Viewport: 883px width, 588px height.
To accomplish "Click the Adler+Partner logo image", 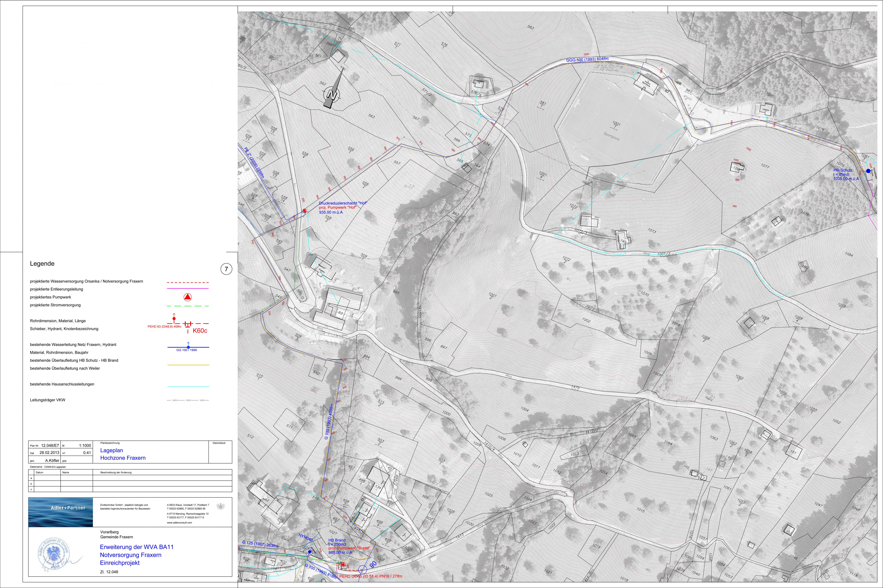I will click(x=61, y=512).
